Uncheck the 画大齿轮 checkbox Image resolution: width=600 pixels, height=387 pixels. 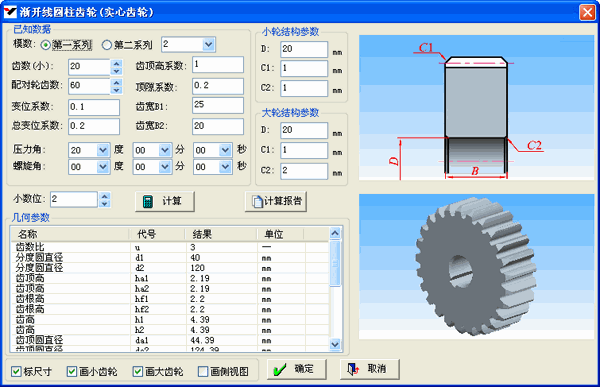click(x=138, y=371)
